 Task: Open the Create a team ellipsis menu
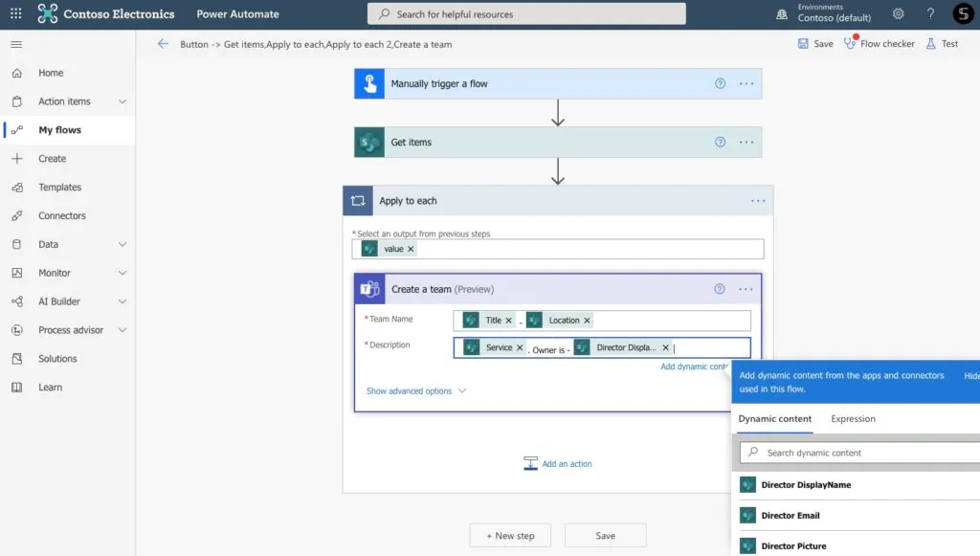tap(746, 289)
